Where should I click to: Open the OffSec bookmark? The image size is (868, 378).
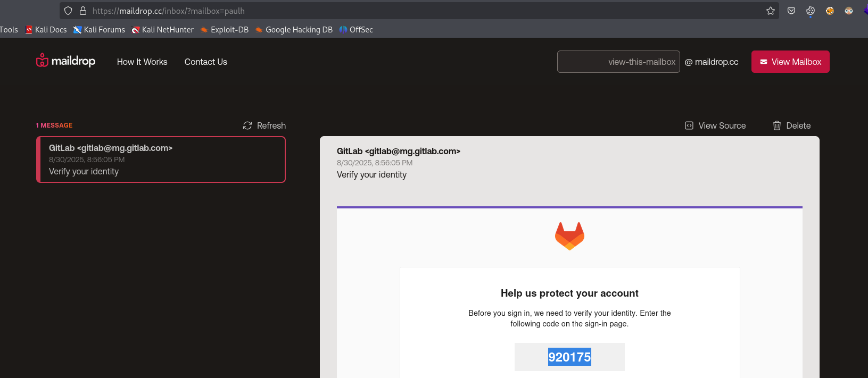[x=356, y=30]
